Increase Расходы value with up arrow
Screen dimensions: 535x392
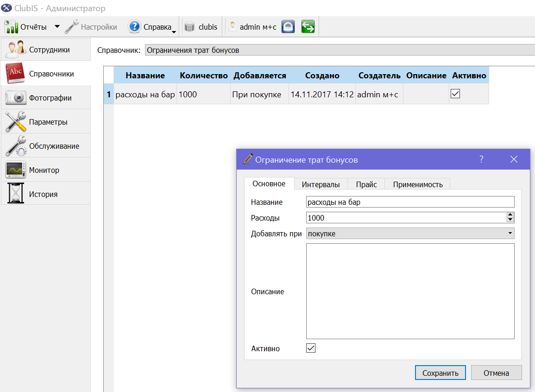tap(510, 215)
